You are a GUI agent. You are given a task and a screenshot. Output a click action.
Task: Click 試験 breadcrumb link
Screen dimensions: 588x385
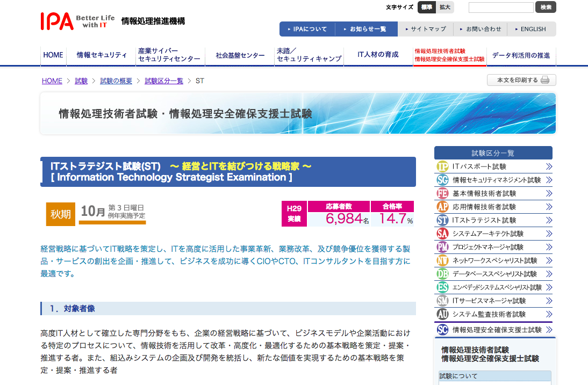tap(81, 81)
